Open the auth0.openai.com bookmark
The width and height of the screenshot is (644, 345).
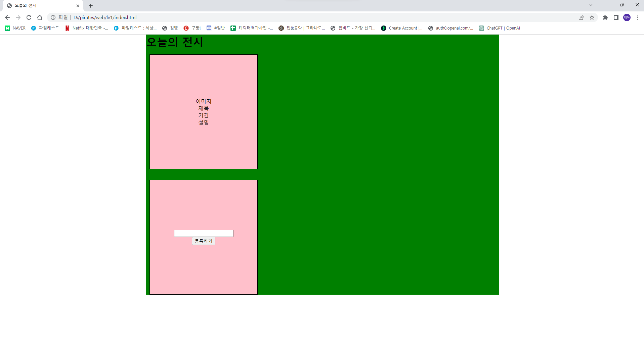(x=451, y=28)
